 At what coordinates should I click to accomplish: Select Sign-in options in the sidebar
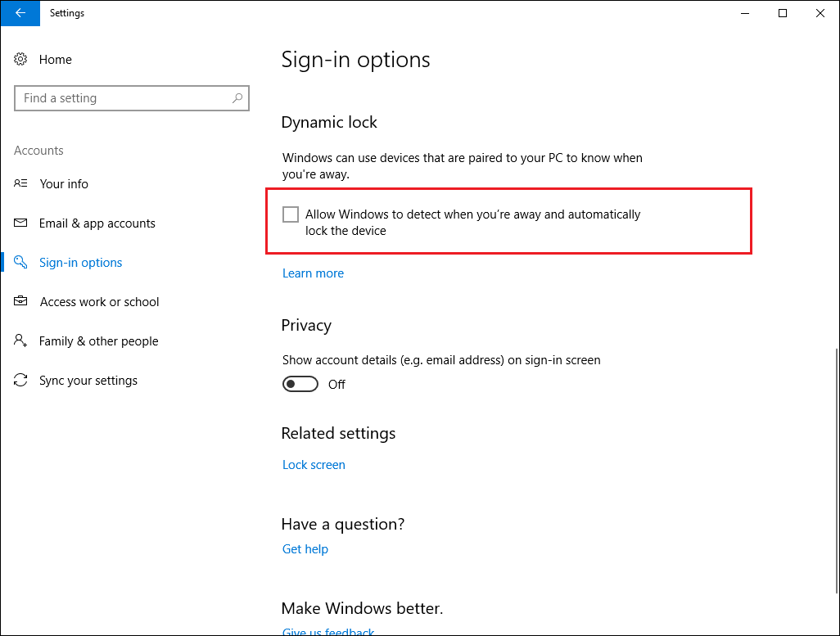80,262
